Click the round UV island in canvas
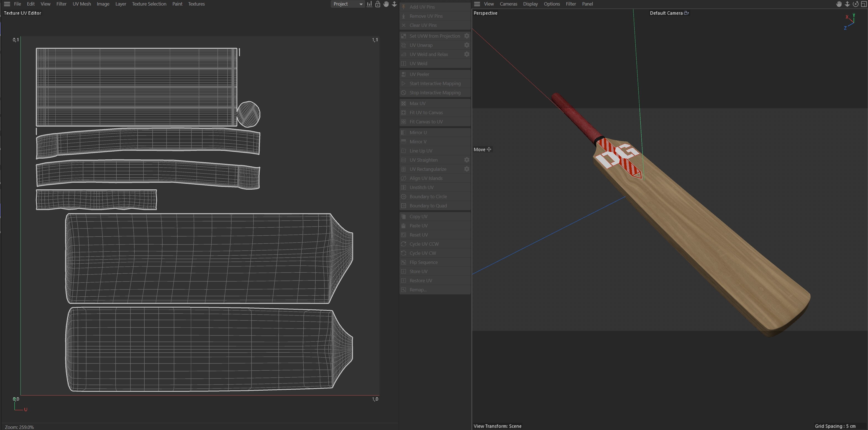The image size is (868, 430). click(x=249, y=114)
